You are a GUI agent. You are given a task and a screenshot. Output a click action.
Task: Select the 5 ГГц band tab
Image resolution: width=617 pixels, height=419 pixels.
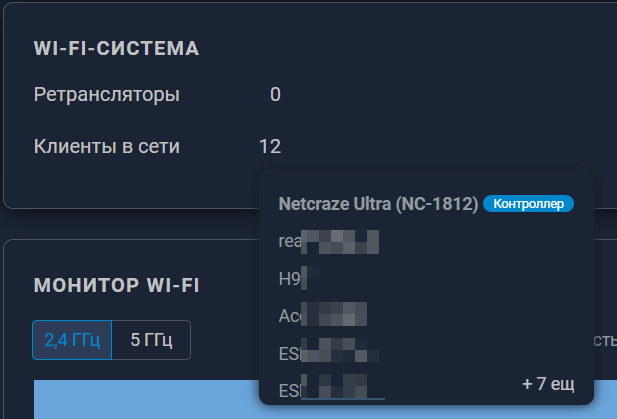tap(150, 340)
